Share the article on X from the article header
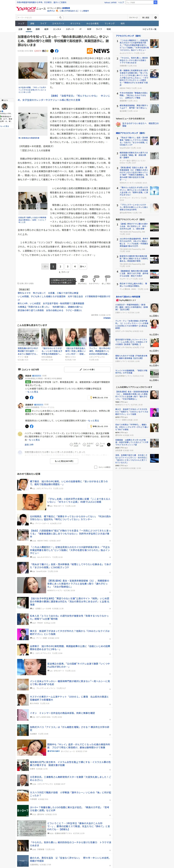This screenshot has width=174, height=868. pyautogui.click(x=52, y=51)
